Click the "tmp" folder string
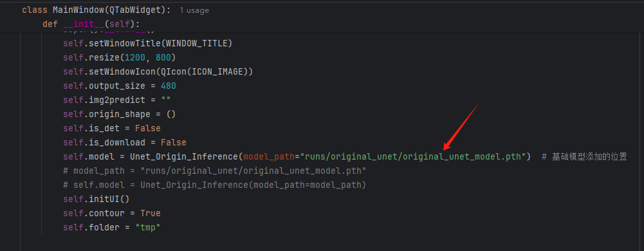Screen dimensions: 644x251 [148, 227]
